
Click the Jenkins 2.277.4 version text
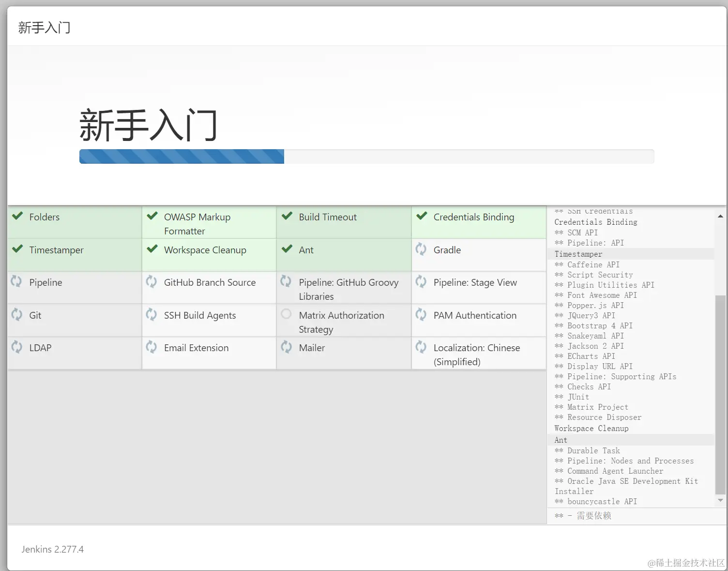(52, 549)
